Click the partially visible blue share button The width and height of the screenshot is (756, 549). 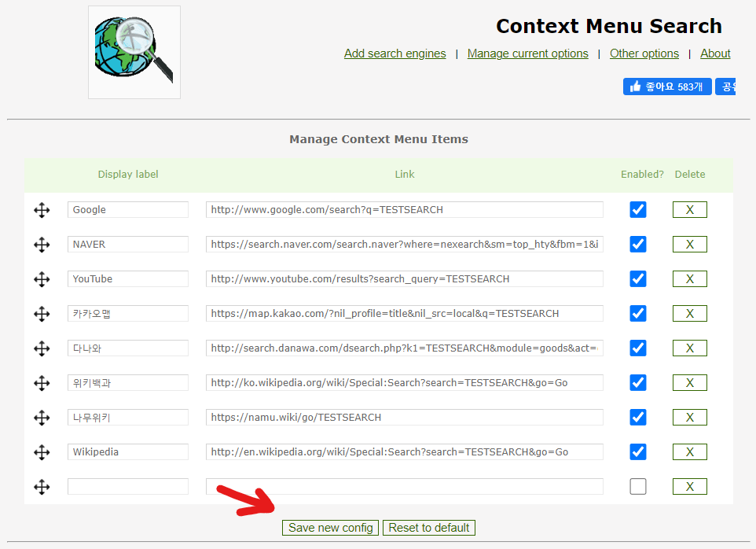click(725, 87)
